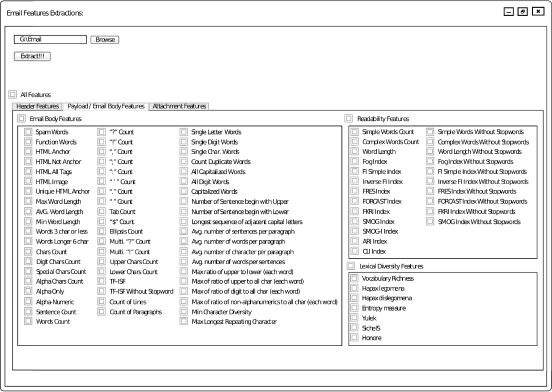Tick the "?" Count checkbox
The width and height of the screenshot is (552, 392).
click(x=101, y=132)
